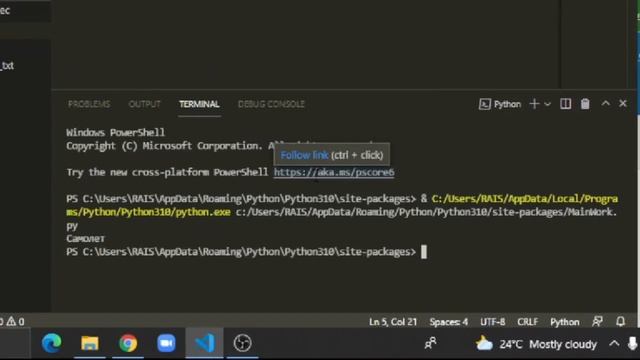Open the _txt file in explorer sidebar

pyautogui.click(x=7, y=66)
